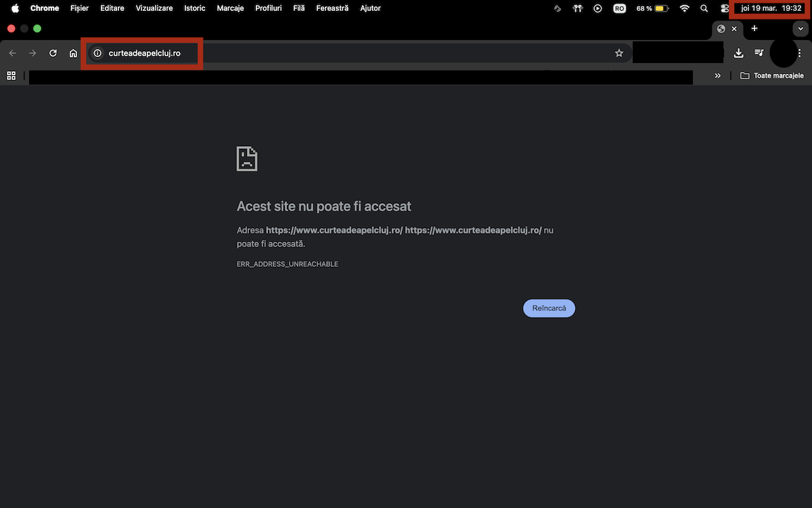Screen dimensions: 812x508
Task: Bookmark this page with the star icon
Action: [618, 53]
